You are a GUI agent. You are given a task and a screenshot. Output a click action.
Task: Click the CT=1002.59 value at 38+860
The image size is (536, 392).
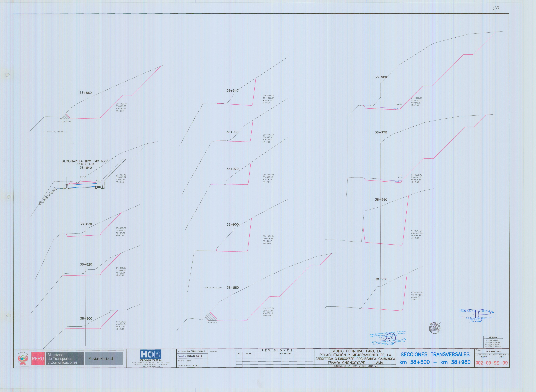(121, 104)
